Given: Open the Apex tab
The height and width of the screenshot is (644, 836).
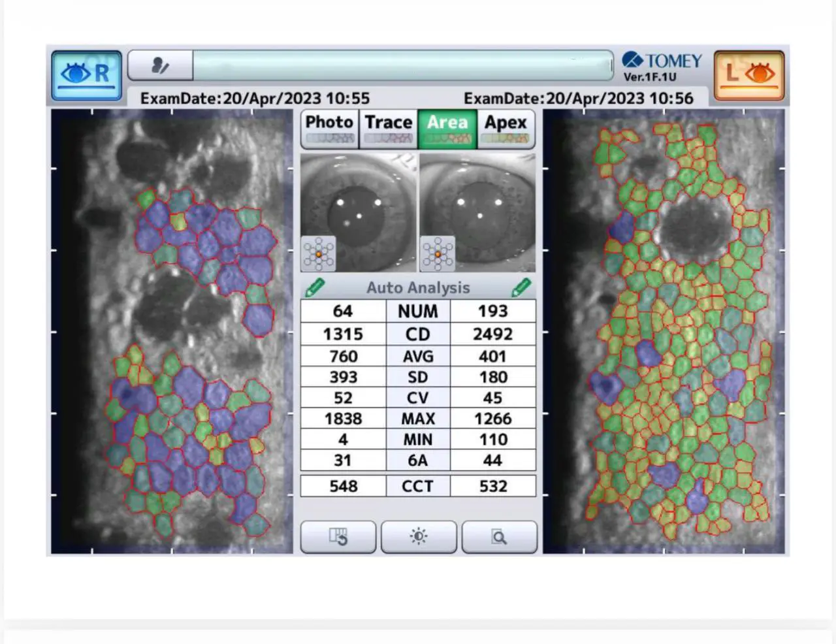Looking at the screenshot, I should [506, 129].
